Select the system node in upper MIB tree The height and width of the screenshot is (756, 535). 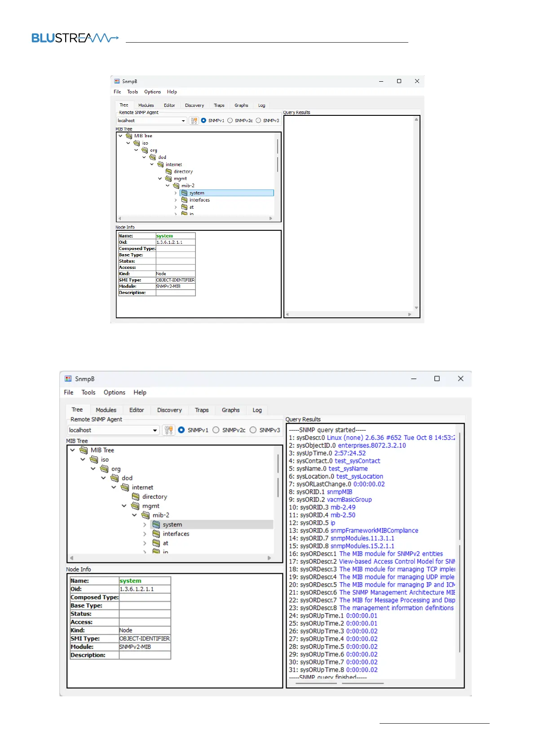point(196,193)
